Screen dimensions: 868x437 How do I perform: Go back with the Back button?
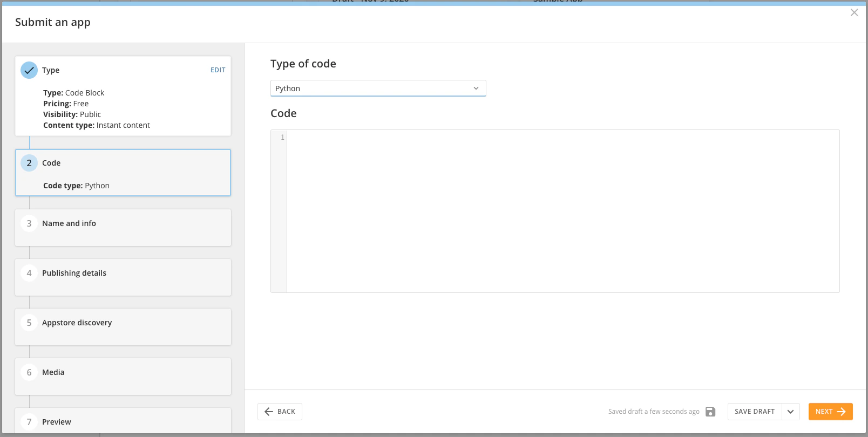click(x=280, y=412)
